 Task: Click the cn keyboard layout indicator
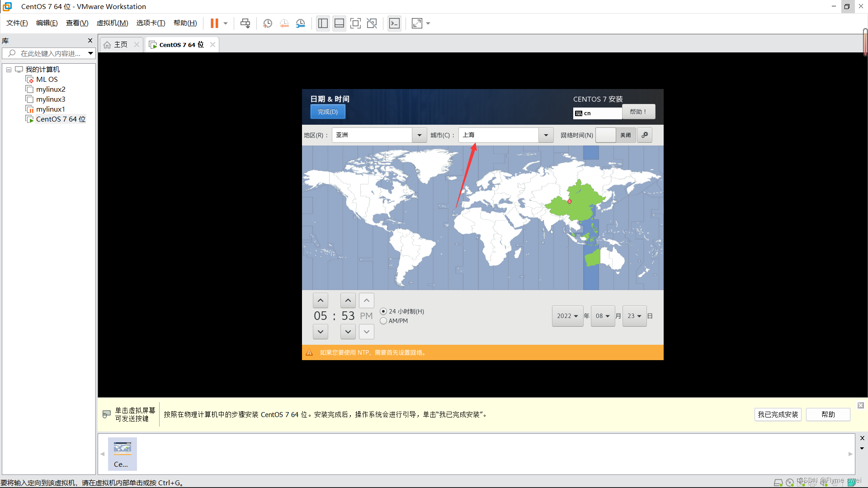[597, 113]
